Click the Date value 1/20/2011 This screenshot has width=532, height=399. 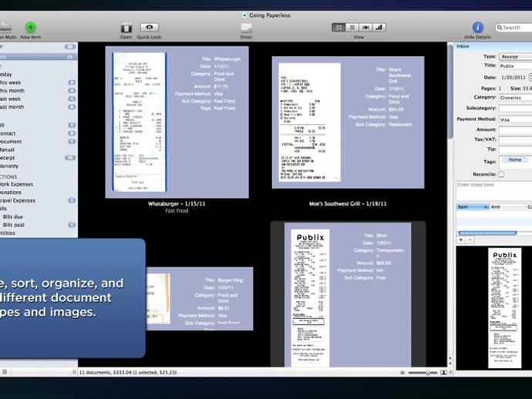click(x=513, y=77)
